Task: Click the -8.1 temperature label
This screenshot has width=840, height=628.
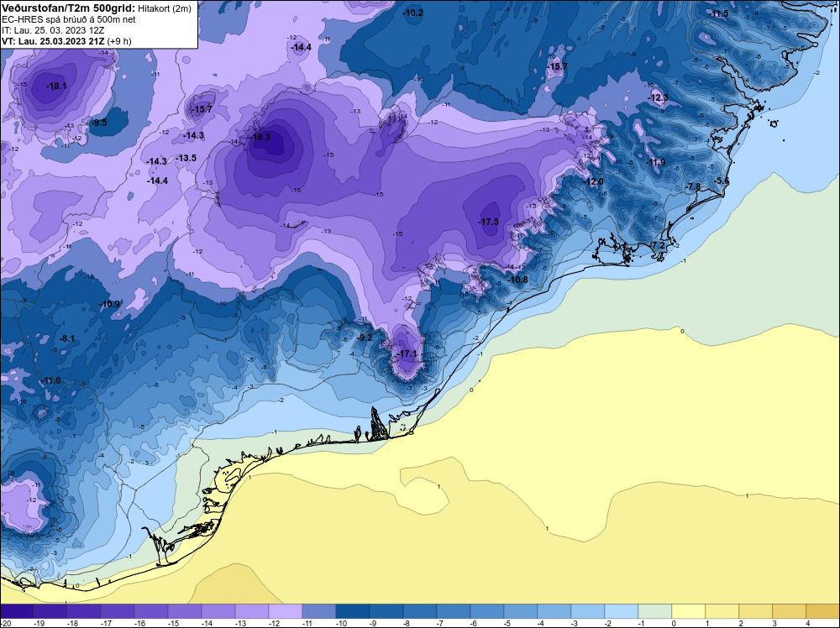Action: click(67, 338)
